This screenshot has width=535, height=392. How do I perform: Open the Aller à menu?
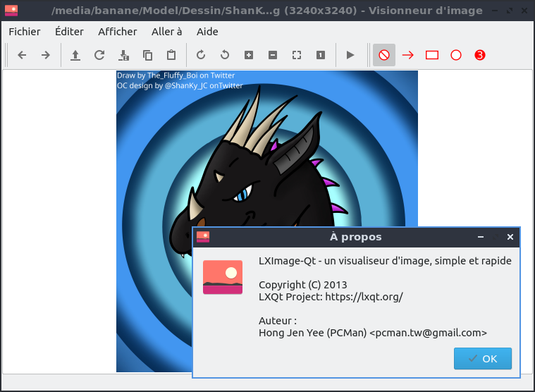166,32
